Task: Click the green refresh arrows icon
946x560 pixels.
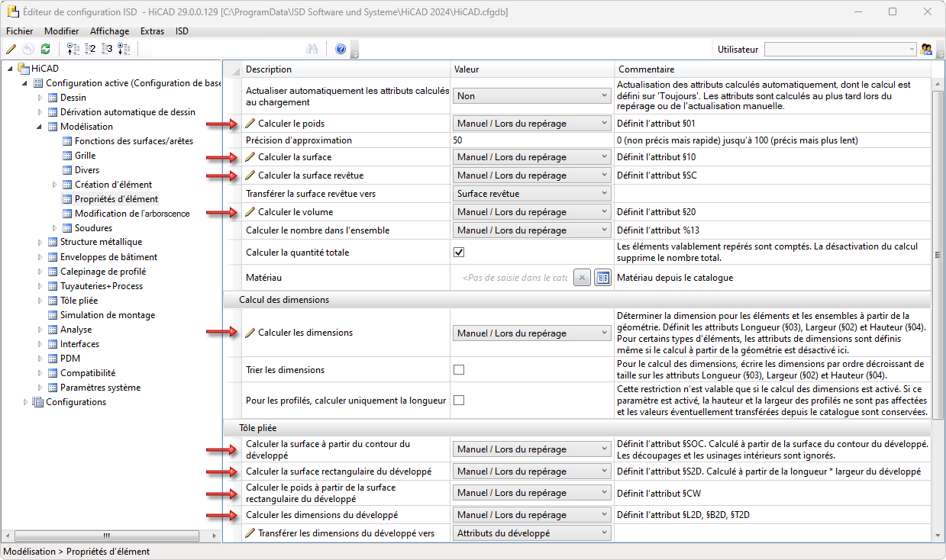Action: [x=45, y=49]
